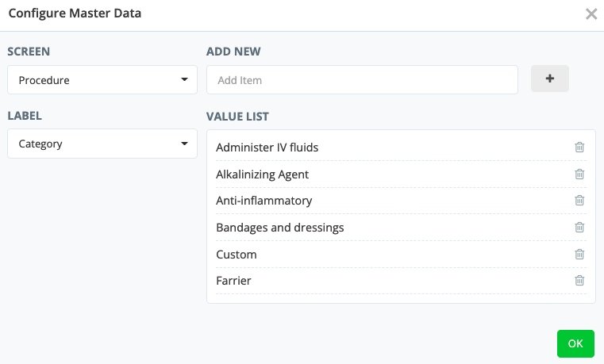Click the Farrier value text
The height and width of the screenshot is (364, 604).
point(233,281)
